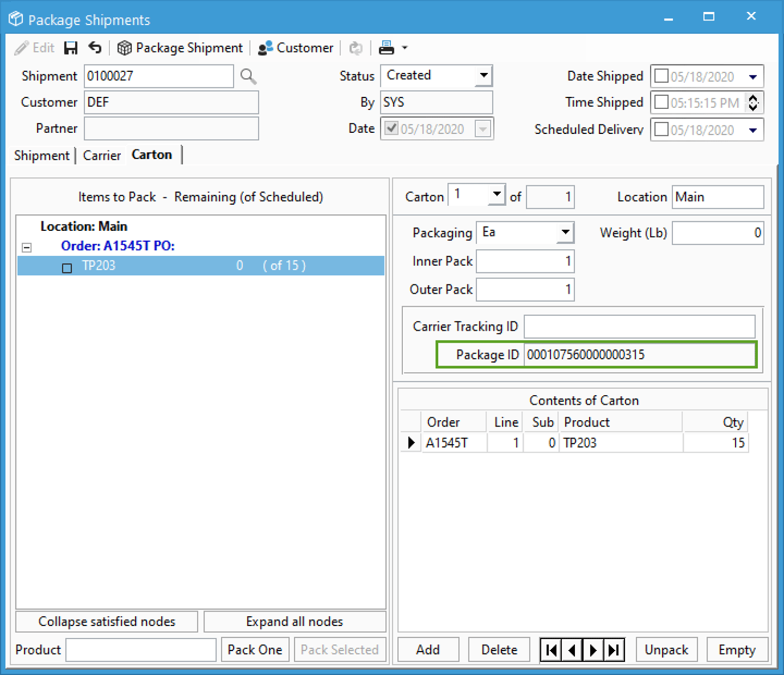Enable the Time Shipped checkbox
Image resolution: width=784 pixels, height=675 pixels.
pyautogui.click(x=661, y=103)
